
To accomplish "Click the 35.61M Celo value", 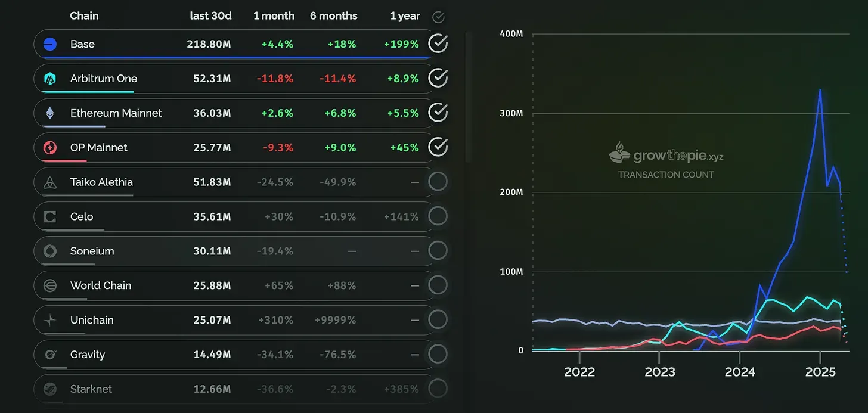I will pyautogui.click(x=212, y=217).
